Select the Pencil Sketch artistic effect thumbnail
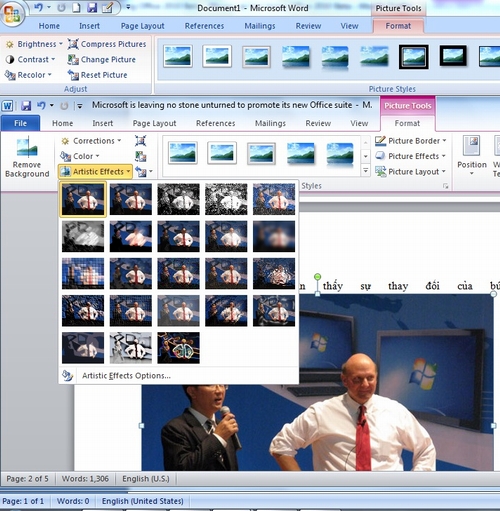 point(226,199)
